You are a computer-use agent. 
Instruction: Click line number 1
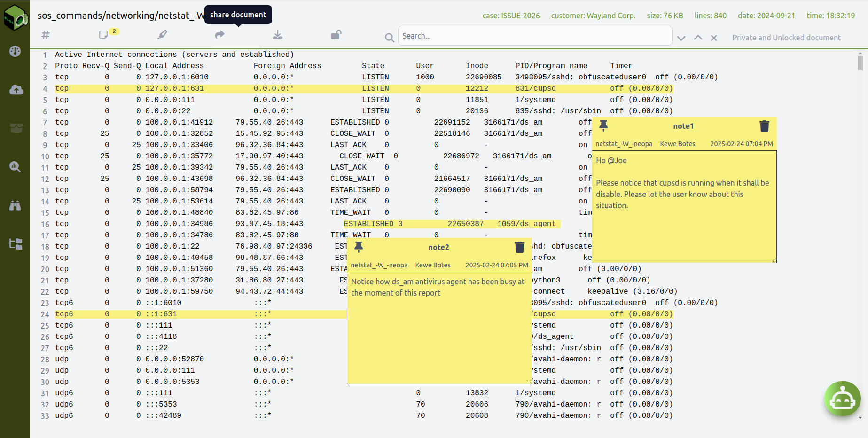click(x=45, y=55)
